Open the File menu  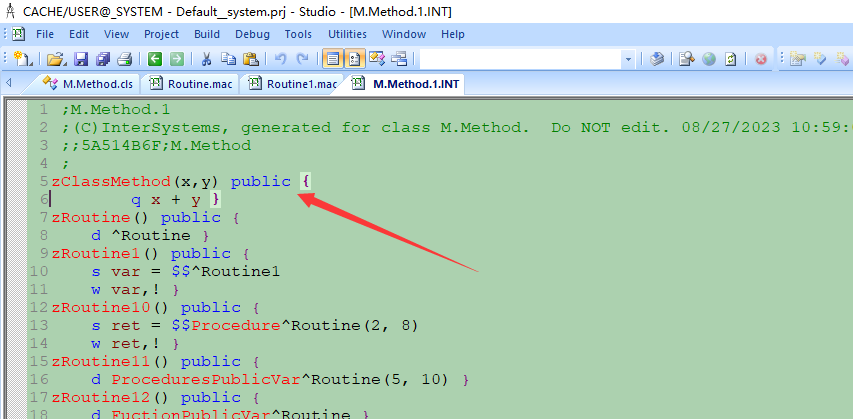[45, 34]
